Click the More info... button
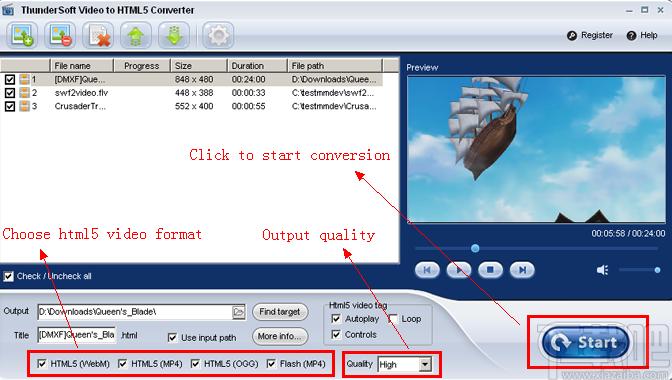 pyautogui.click(x=279, y=336)
